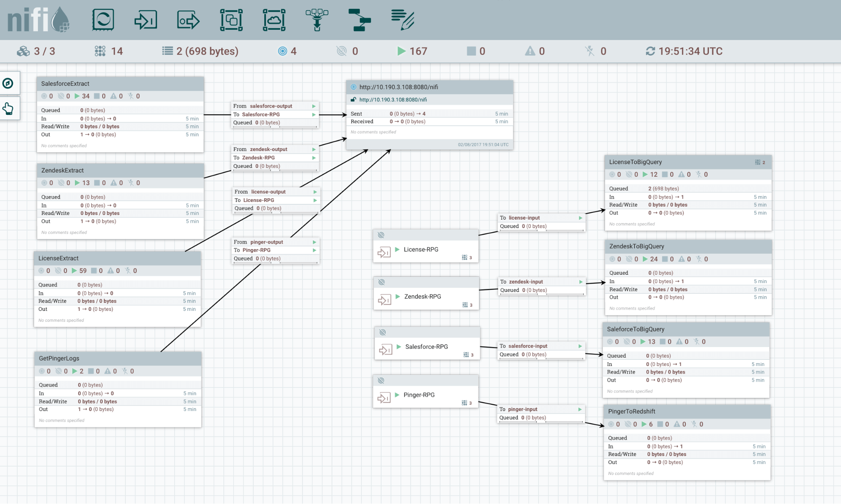This screenshot has width=841, height=504.
Task: Click the To Pinger-RPG connection row
Action: tap(275, 250)
